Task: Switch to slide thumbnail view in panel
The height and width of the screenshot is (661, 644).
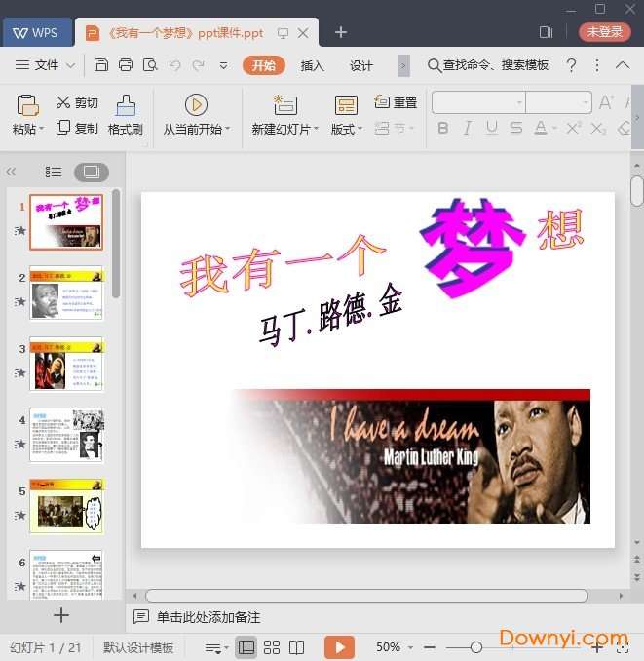Action: [x=92, y=172]
